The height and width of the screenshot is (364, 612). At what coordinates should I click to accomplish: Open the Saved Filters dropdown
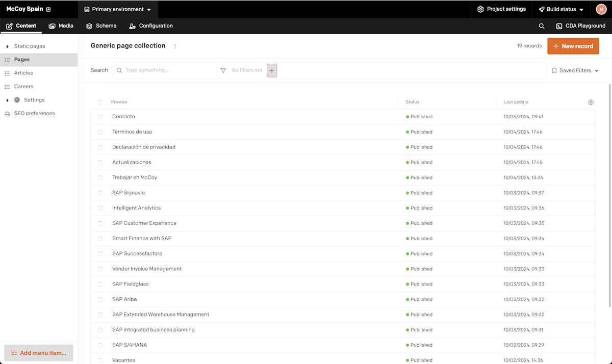pos(575,71)
